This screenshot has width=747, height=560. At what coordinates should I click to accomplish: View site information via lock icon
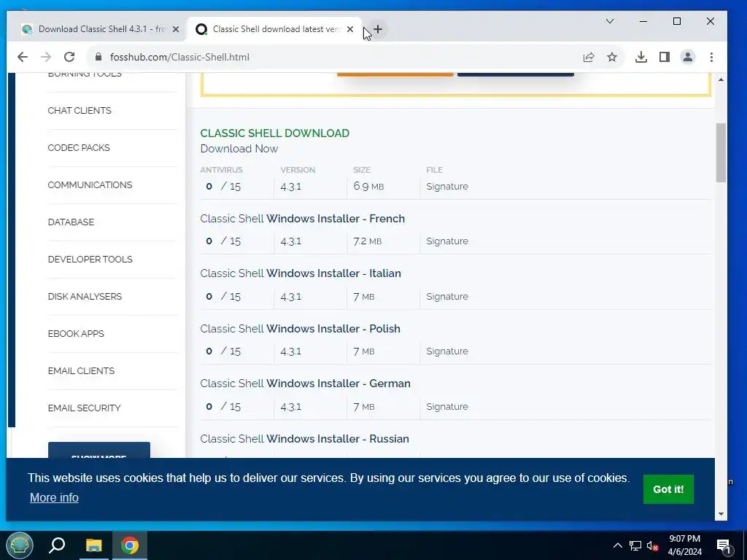pyautogui.click(x=98, y=57)
